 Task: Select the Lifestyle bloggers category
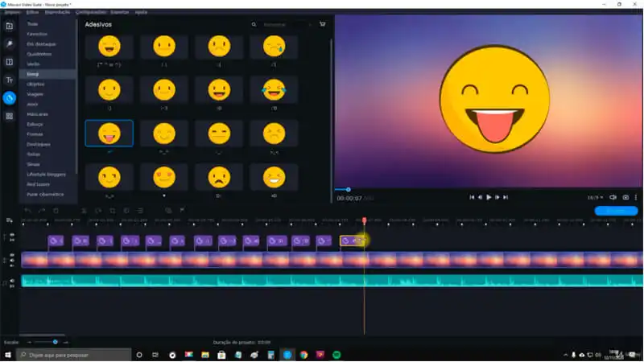tap(47, 175)
